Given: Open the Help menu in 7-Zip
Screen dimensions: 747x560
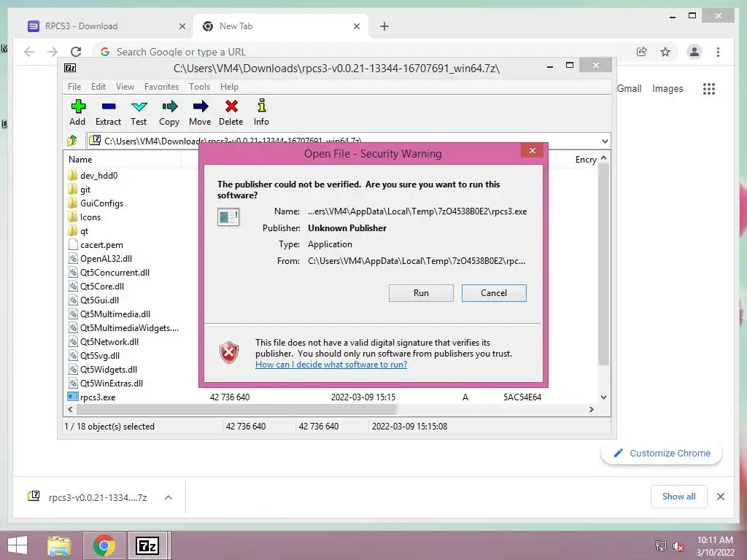Looking at the screenshot, I should (x=229, y=87).
